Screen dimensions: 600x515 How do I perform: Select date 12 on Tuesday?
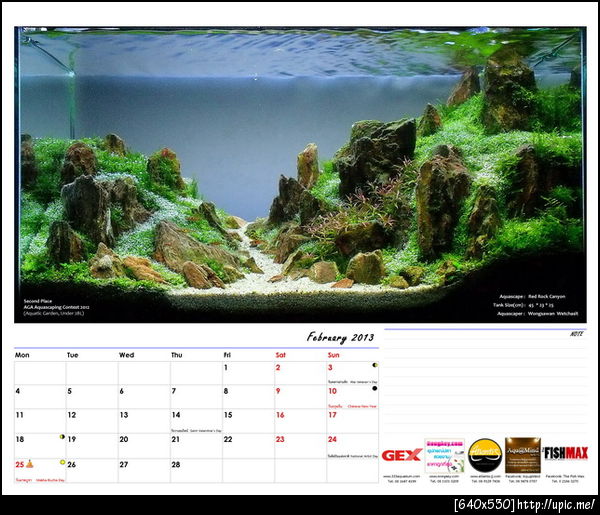[72, 415]
